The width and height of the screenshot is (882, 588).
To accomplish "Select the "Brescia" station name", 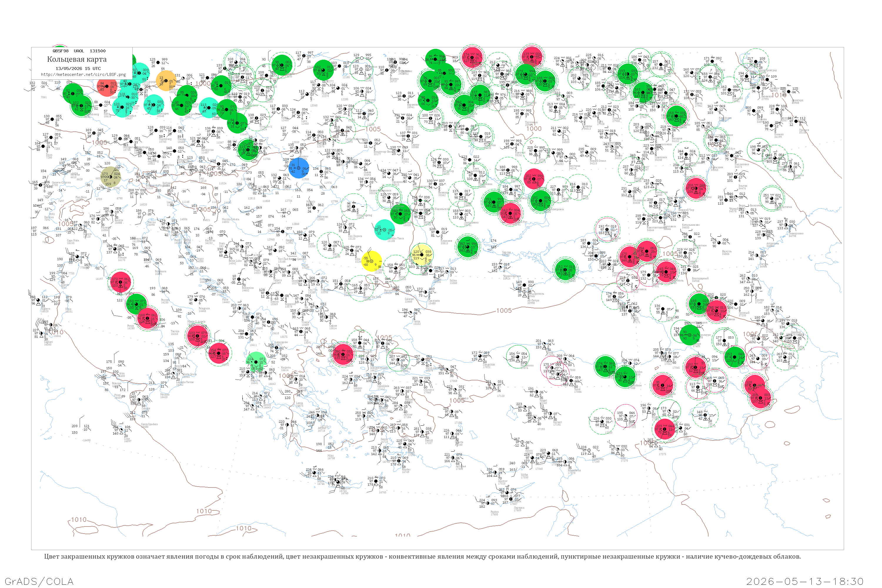I will 119,220.
